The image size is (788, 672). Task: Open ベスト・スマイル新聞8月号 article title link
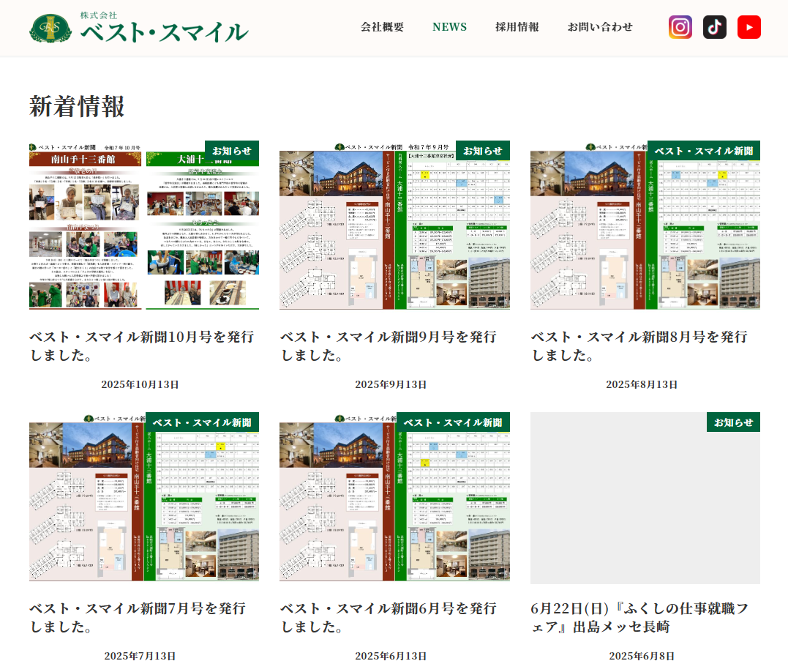[x=639, y=346]
